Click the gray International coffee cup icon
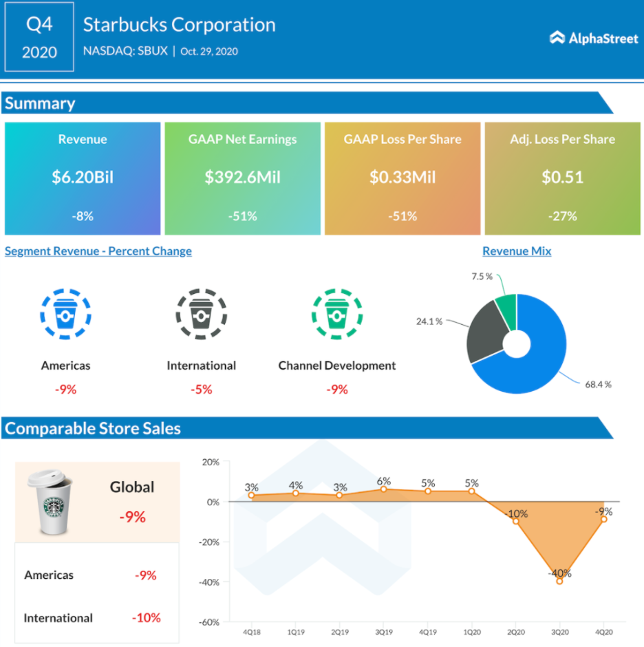This screenshot has height=647, width=644. coord(201,315)
